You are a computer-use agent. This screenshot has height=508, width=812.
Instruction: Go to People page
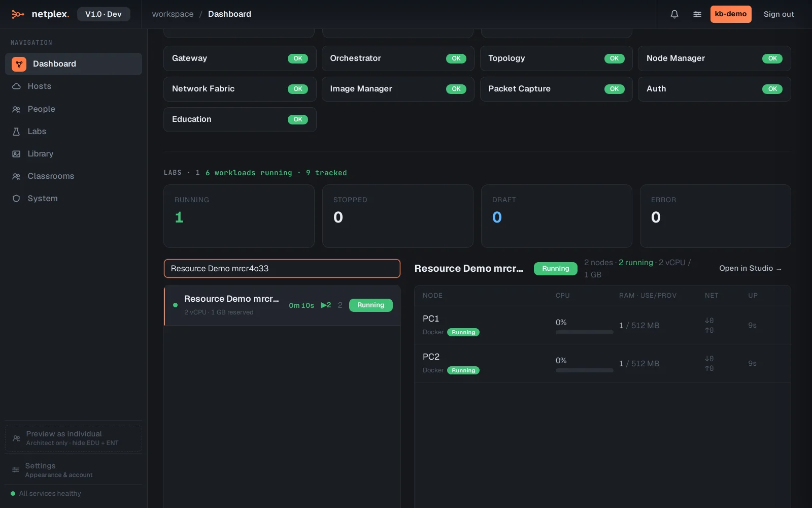[x=74, y=109]
